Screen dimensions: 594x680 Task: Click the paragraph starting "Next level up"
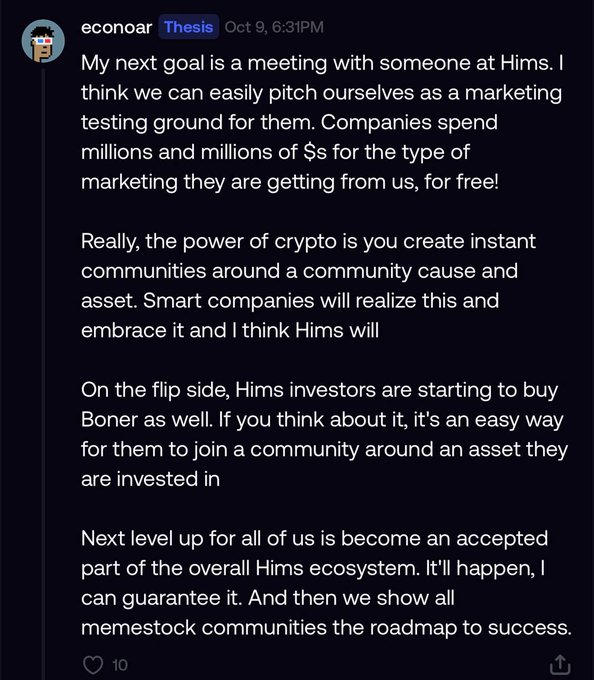pos(326,583)
